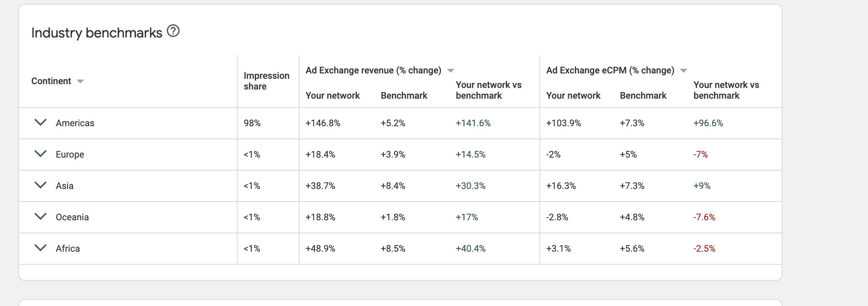The height and width of the screenshot is (306, 868).
Task: Expand the Oceania row chevron
Action: coord(40,216)
